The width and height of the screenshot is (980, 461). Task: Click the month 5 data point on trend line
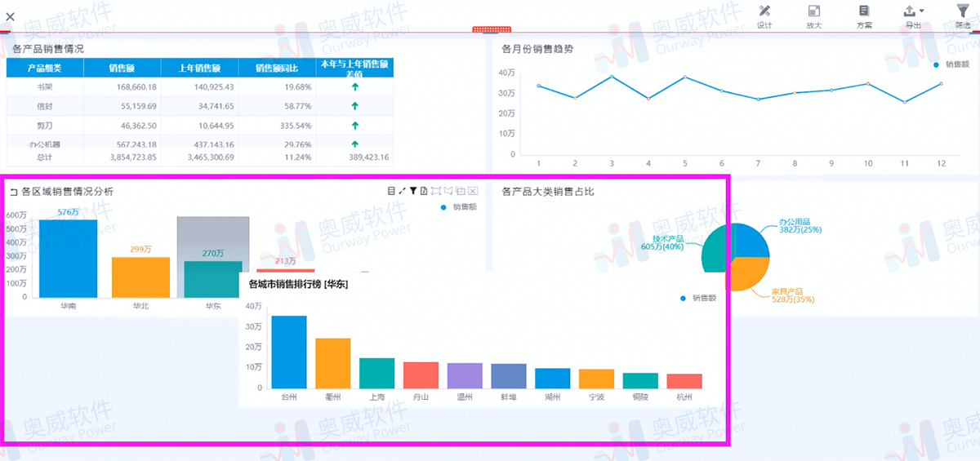pos(685,77)
